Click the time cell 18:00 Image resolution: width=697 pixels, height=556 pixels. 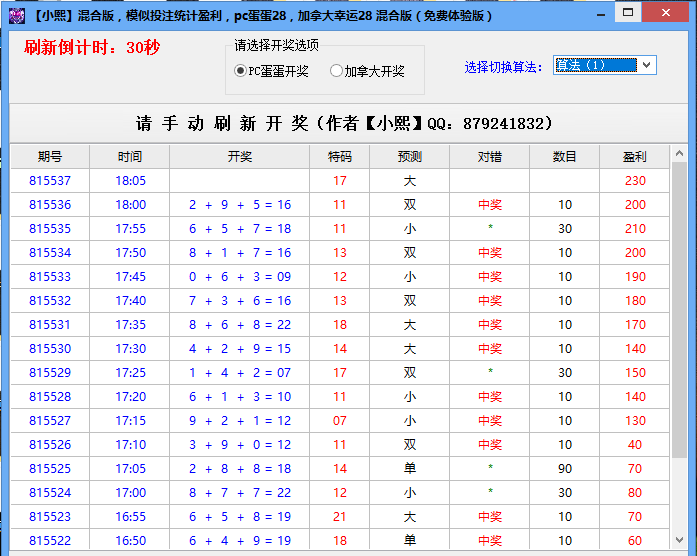point(130,205)
